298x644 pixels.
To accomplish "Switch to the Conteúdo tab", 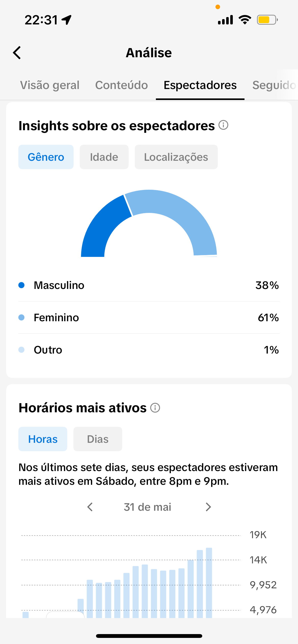I will [121, 85].
